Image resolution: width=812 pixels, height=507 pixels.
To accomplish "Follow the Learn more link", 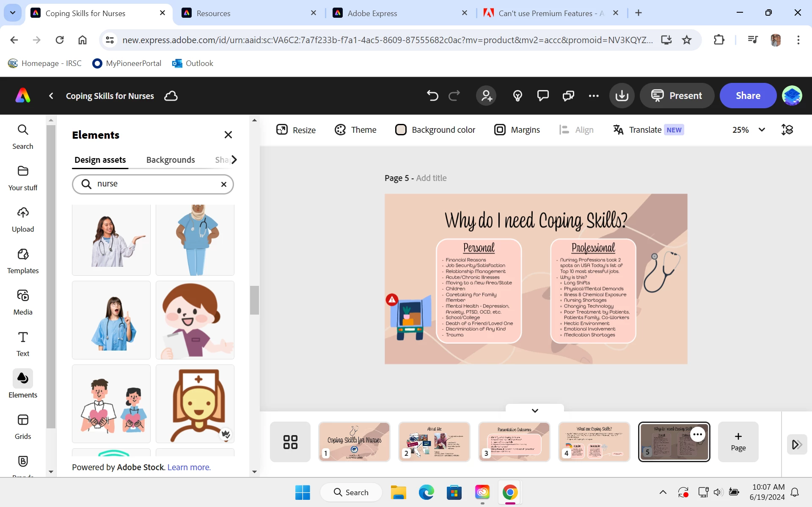I will [189, 467].
